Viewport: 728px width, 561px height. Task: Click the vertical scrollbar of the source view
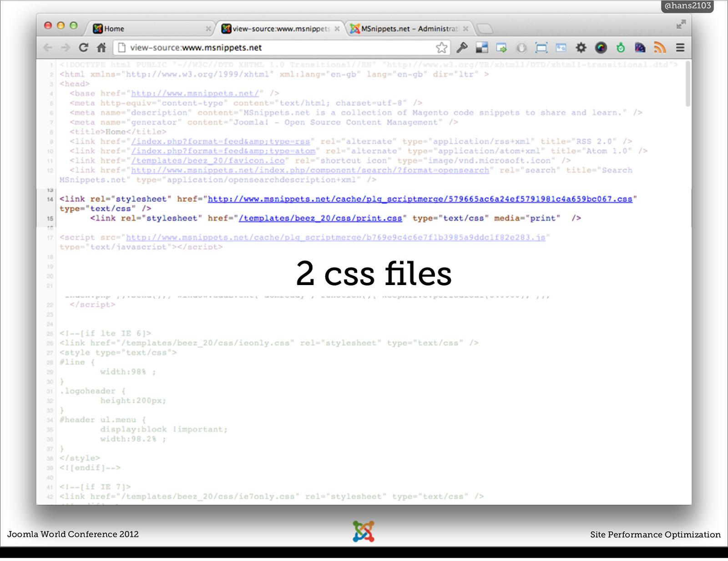tap(688, 84)
